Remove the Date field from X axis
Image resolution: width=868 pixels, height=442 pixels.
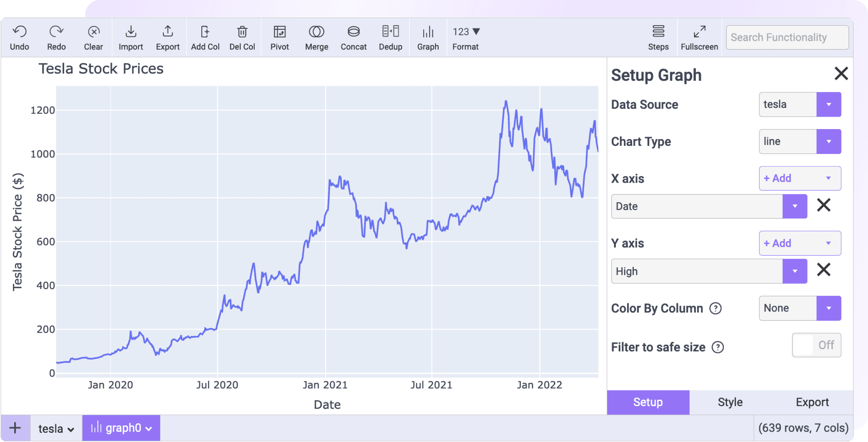824,206
